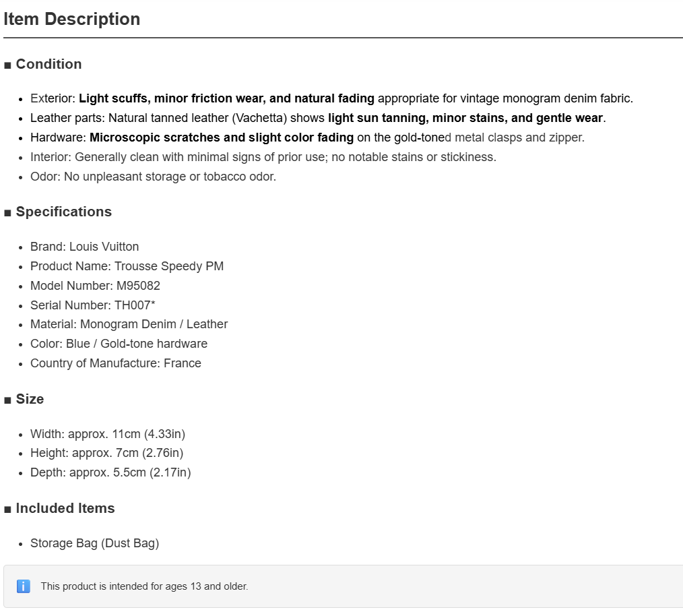This screenshot has height=616, width=683.
Task: Click the Model Number M95082 line
Action: pyautogui.click(x=96, y=286)
